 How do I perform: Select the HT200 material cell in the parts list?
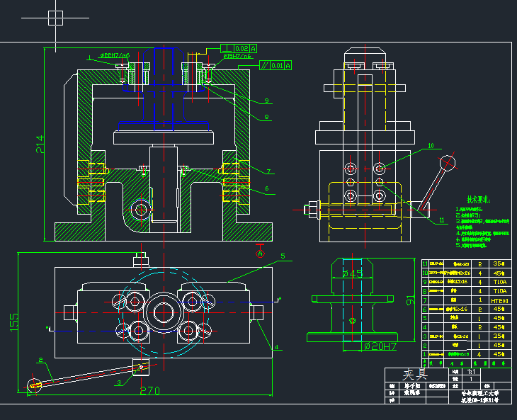coord(499,301)
